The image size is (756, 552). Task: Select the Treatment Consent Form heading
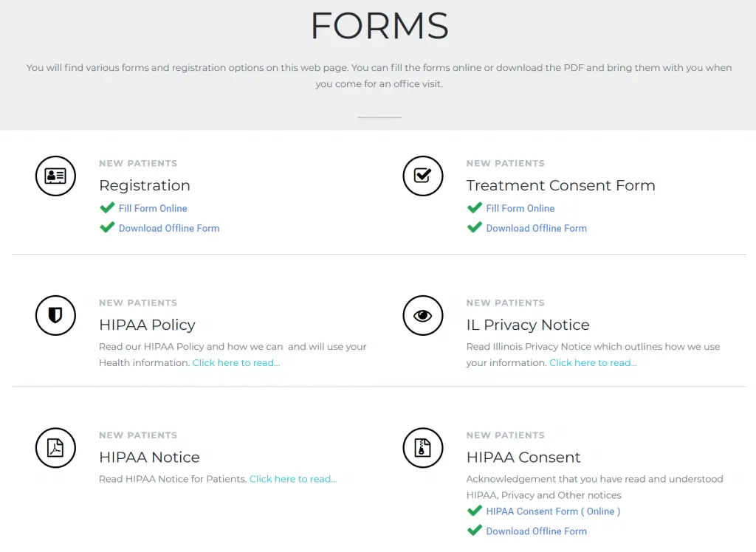(560, 185)
